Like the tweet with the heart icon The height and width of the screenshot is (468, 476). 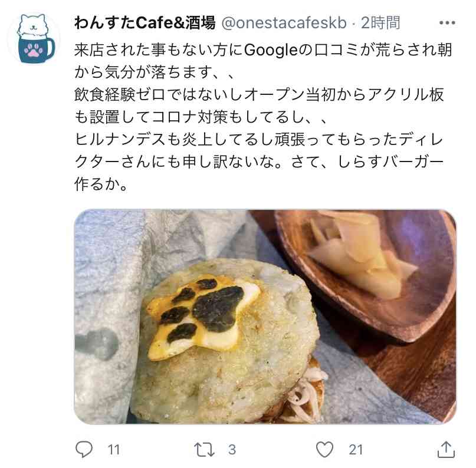[324, 449]
